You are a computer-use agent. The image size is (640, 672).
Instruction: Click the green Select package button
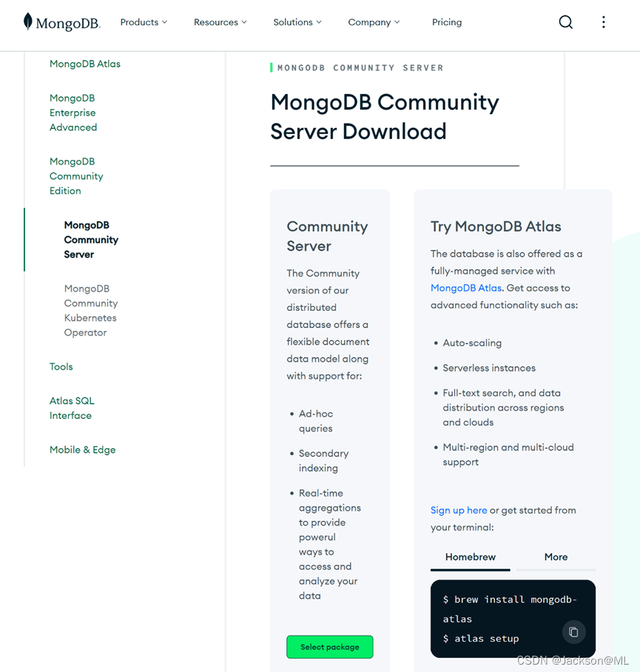pos(329,647)
